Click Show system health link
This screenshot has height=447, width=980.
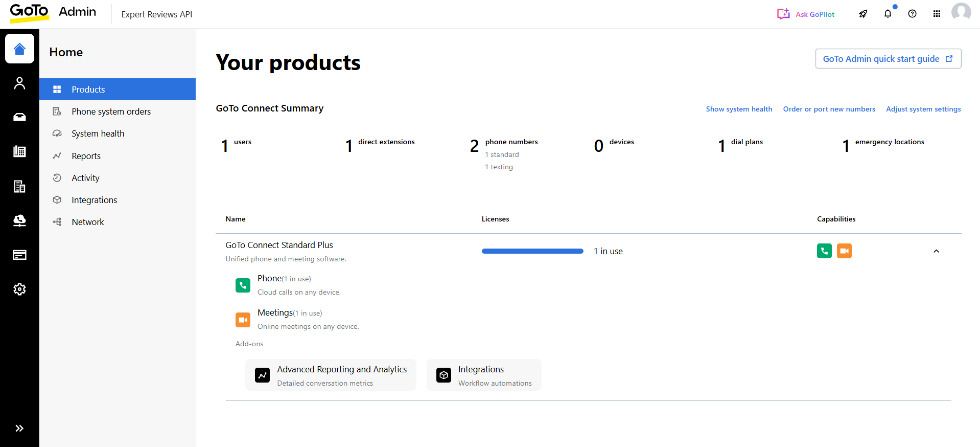[739, 109]
